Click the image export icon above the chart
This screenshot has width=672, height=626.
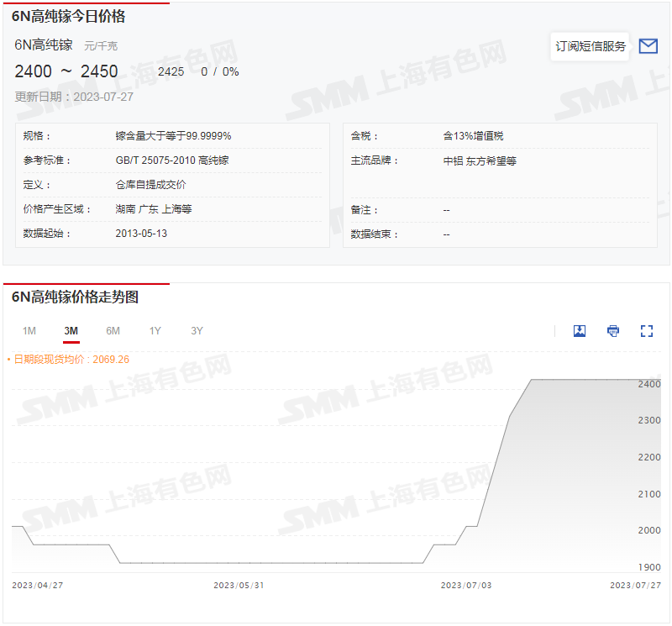point(579,330)
